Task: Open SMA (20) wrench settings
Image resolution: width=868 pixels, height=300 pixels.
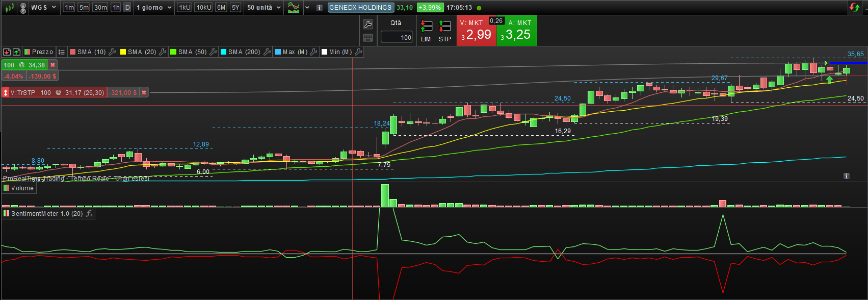Action: click(x=163, y=52)
